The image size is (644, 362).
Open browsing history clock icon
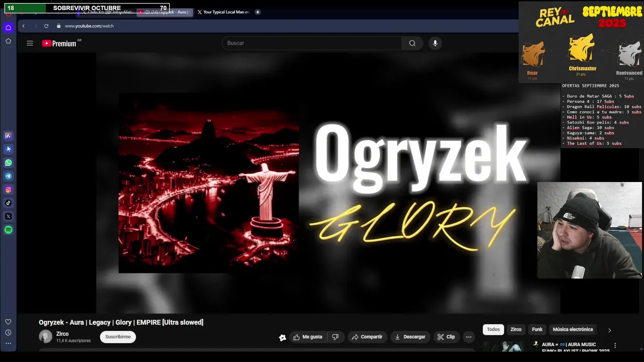coord(8,333)
